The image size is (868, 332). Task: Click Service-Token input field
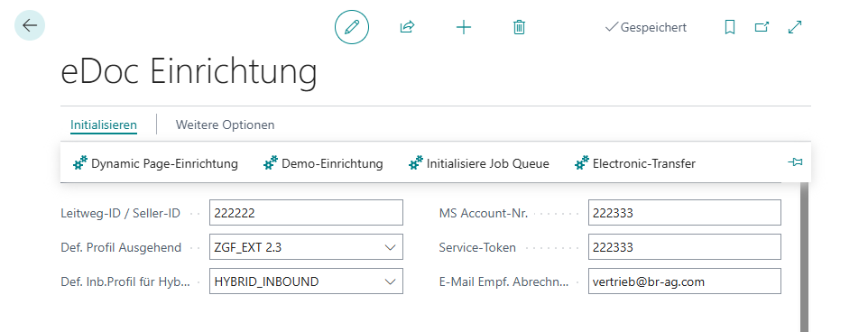(685, 247)
